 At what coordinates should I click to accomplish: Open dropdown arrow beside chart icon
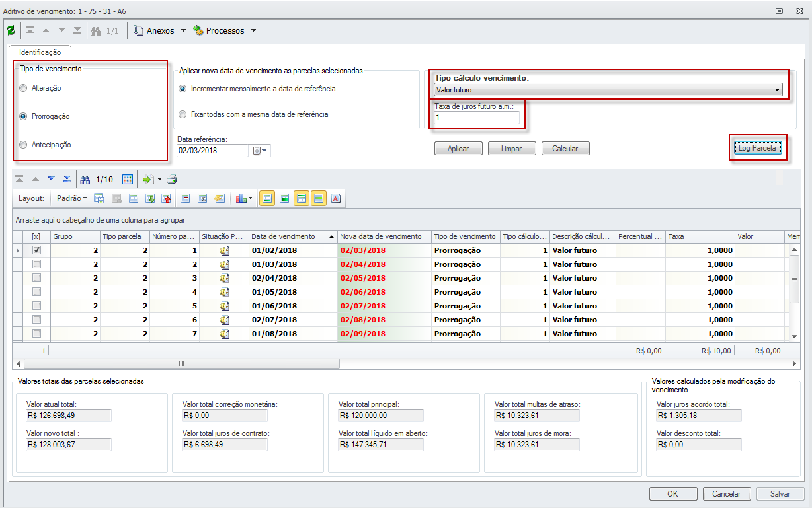click(x=250, y=198)
